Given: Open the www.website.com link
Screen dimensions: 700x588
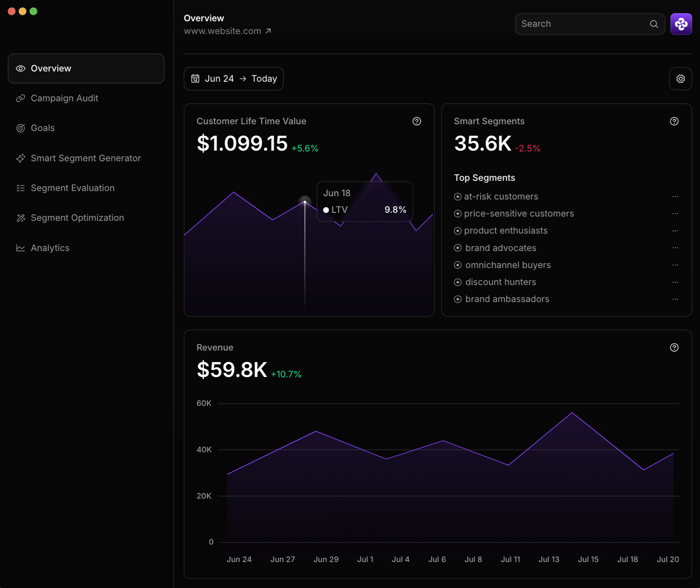Looking at the screenshot, I should click(x=227, y=31).
